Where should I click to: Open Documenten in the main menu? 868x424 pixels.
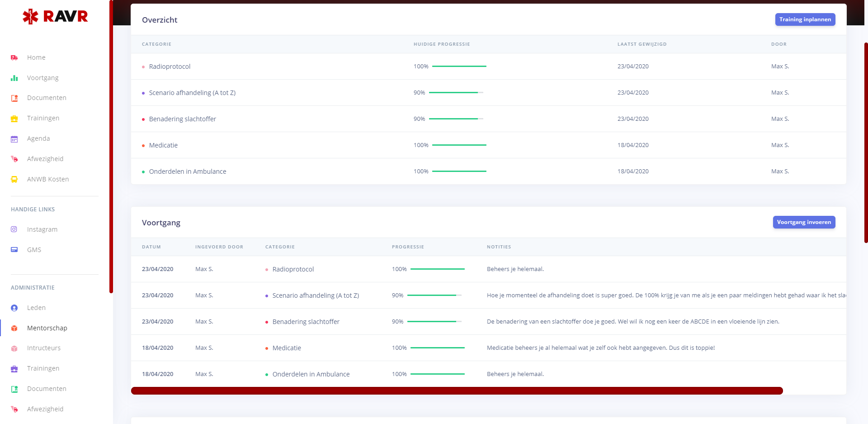pos(47,98)
